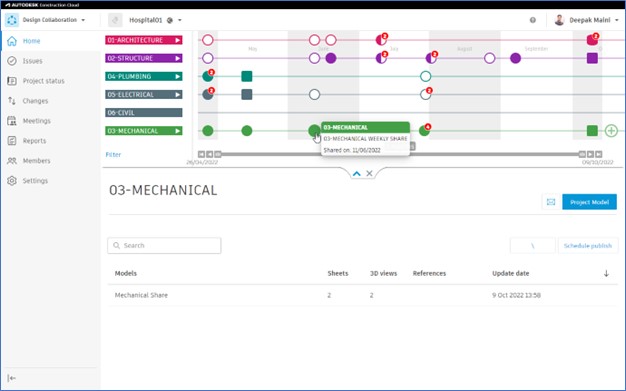Viewport: 626px width, 391px height.
Task: Click the timeline range slider bar
Action: [399, 154]
